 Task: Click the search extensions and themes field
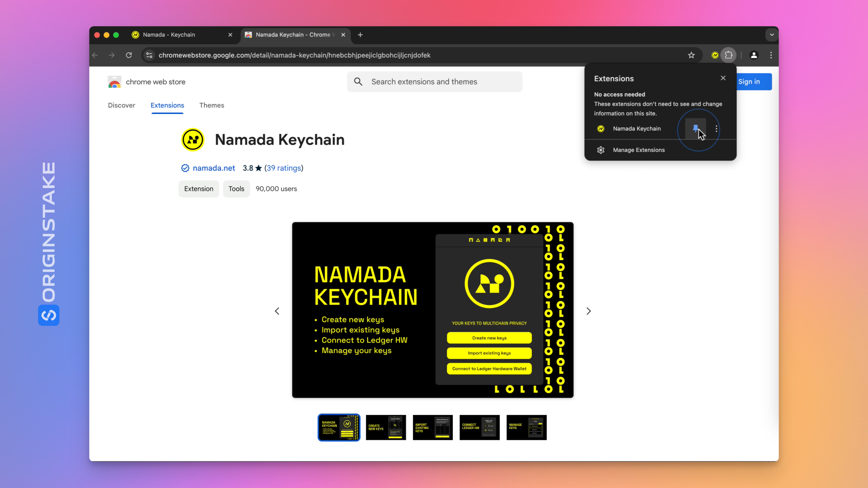[435, 82]
